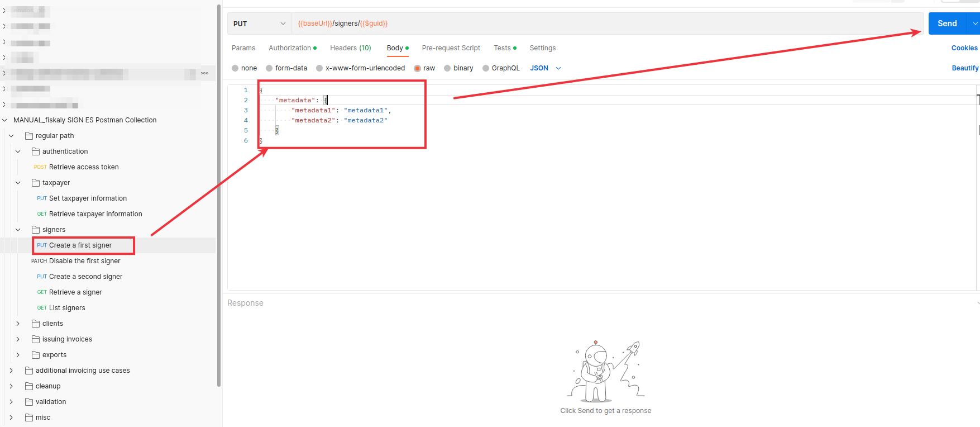The image size is (980, 427).
Task: Click the three-dots options icon in sidebar
Action: tap(204, 73)
